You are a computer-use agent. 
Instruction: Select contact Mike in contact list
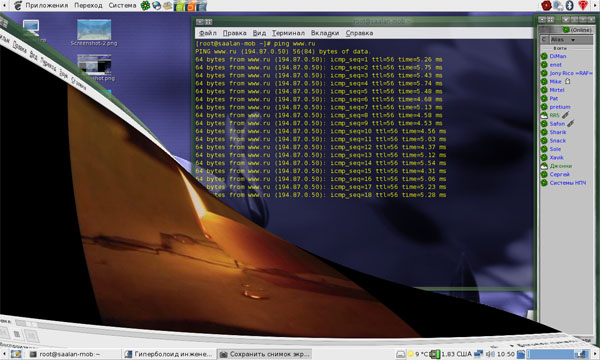tap(555, 81)
